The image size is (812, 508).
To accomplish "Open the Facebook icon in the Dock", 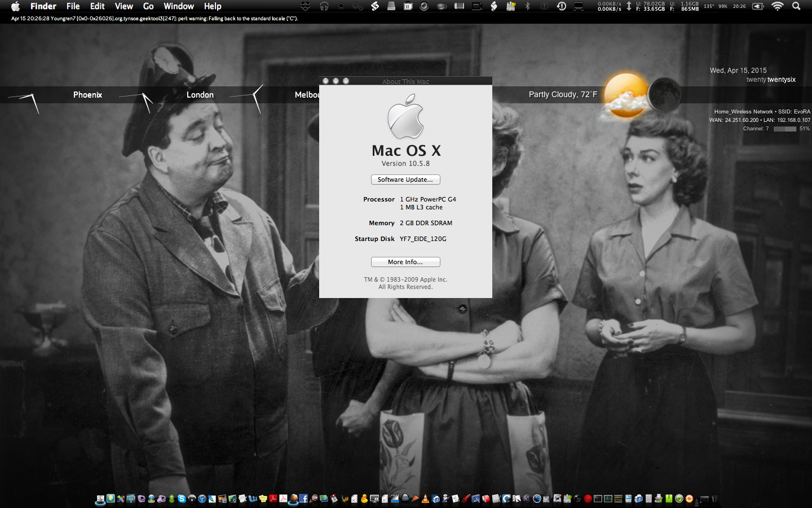I will click(x=303, y=498).
